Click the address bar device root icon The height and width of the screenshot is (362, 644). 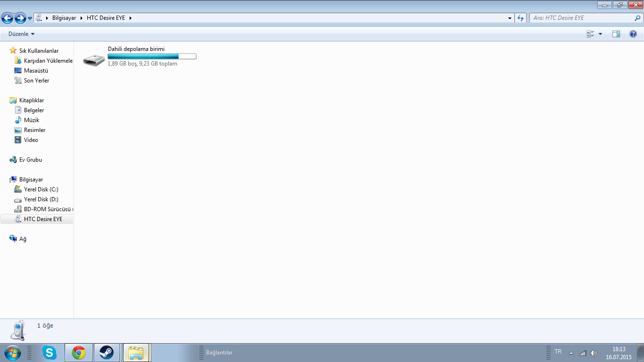(x=39, y=18)
